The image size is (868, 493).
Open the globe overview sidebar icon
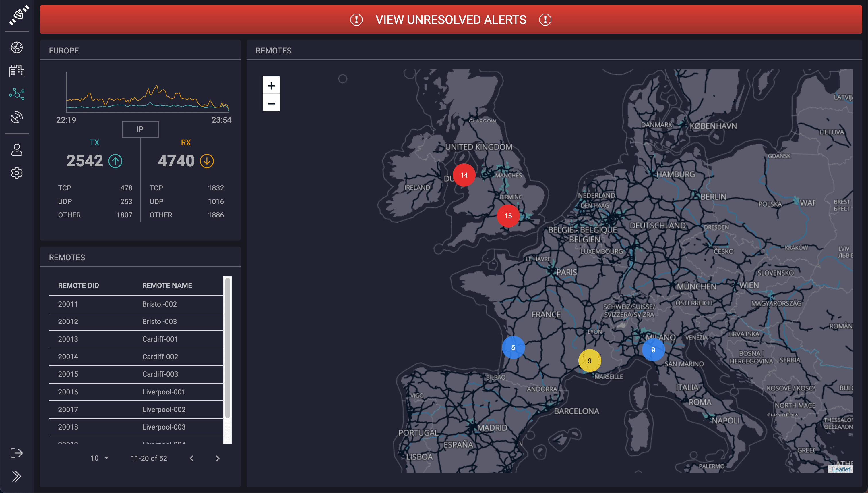pyautogui.click(x=17, y=47)
